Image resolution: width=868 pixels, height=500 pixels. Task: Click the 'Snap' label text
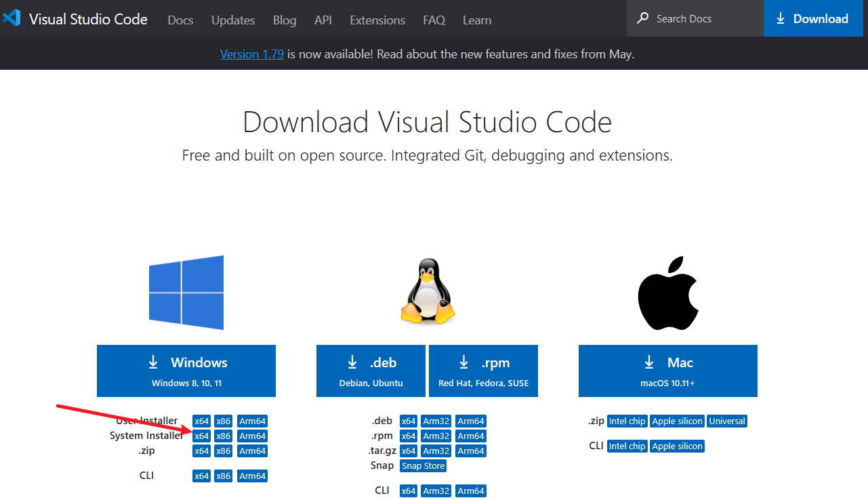(382, 465)
